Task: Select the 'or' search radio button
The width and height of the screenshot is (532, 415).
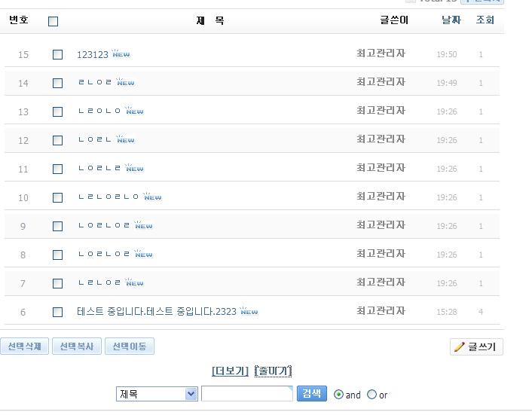Action: coord(371,395)
